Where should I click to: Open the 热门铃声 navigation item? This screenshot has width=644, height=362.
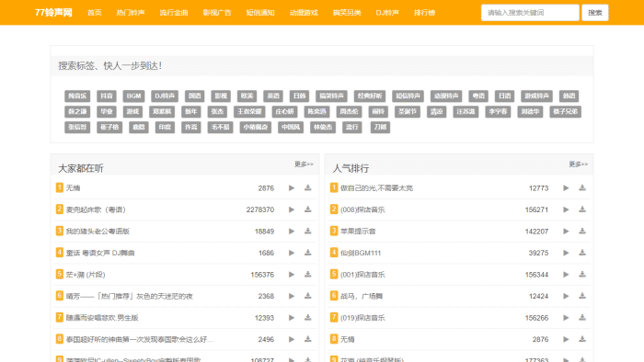tap(131, 13)
